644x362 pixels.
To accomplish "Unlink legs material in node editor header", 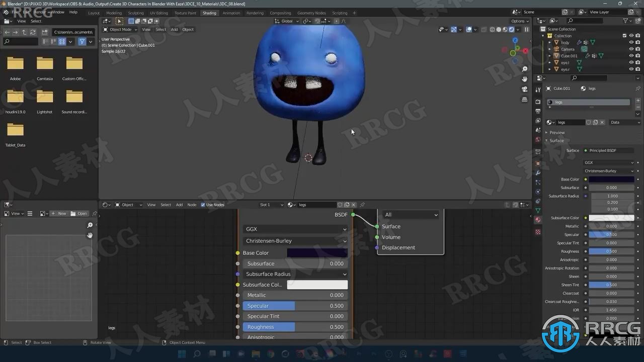I will point(354,205).
